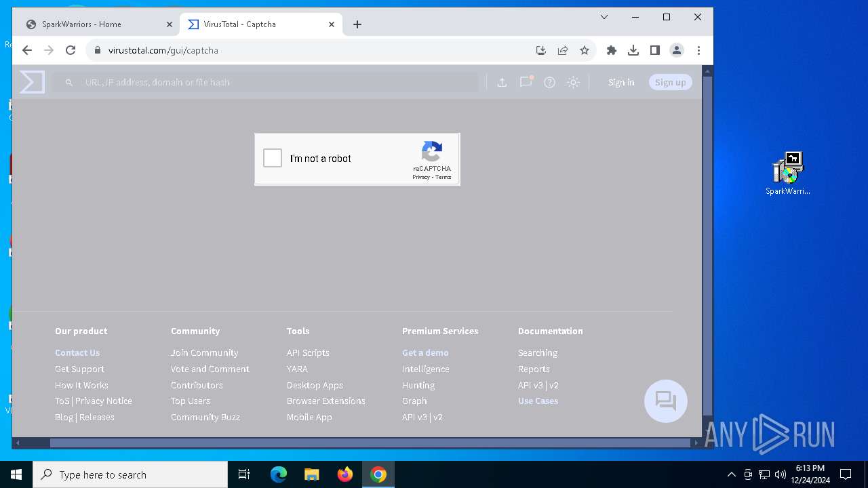Open the Intelligence link
Viewport: 868px width, 488px height.
[x=426, y=369]
